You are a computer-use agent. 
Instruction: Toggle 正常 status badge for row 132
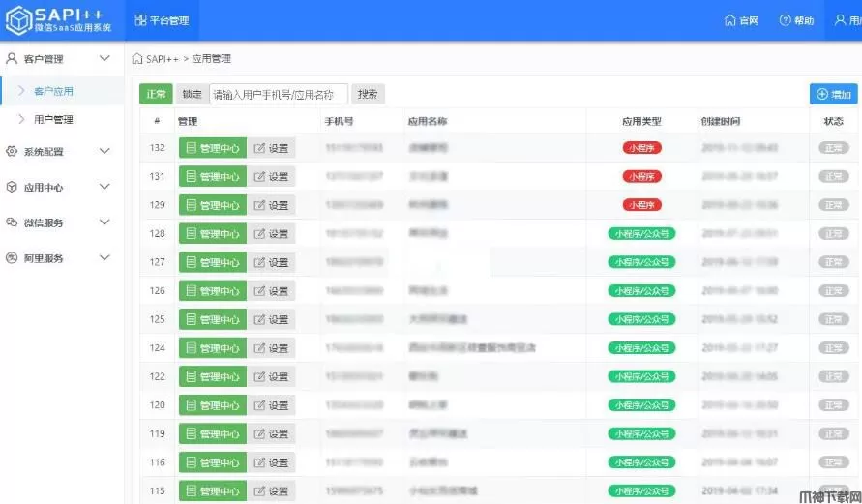click(832, 148)
